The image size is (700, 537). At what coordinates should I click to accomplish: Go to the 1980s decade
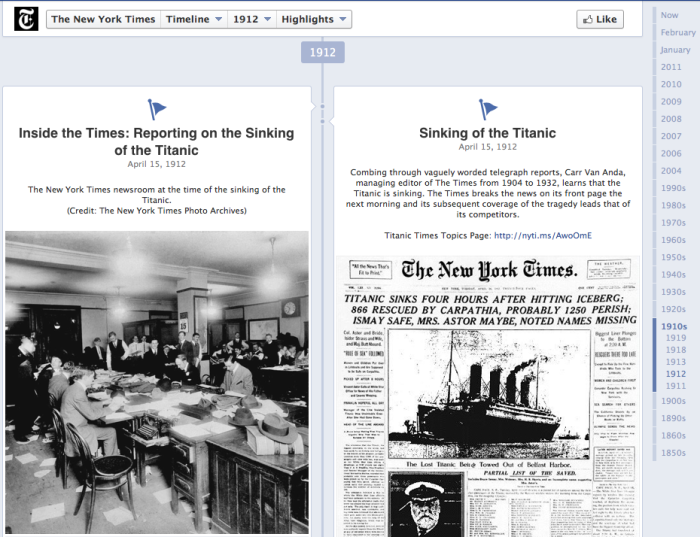(673, 206)
